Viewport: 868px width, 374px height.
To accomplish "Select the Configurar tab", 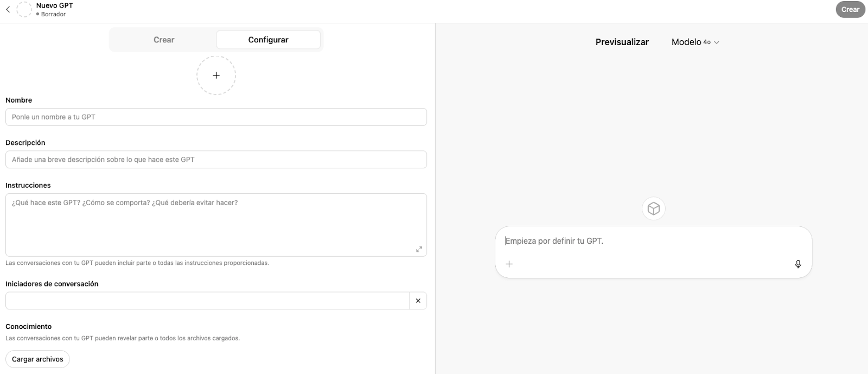I will point(268,39).
